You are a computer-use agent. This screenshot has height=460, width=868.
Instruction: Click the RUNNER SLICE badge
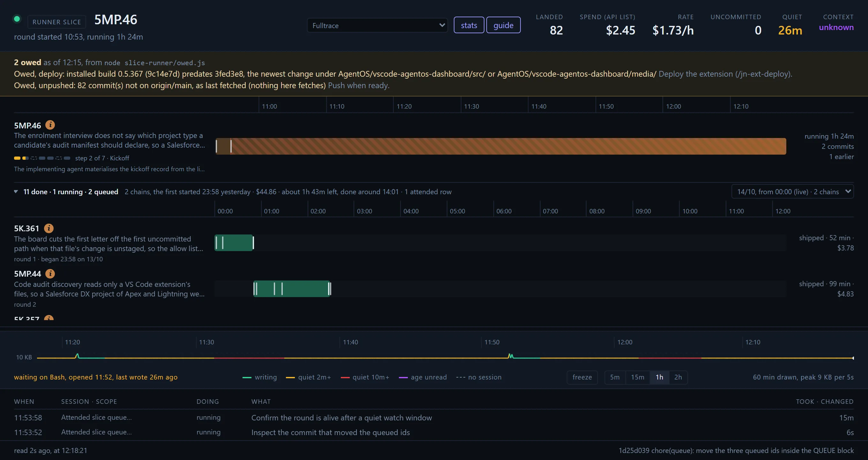pyautogui.click(x=56, y=22)
